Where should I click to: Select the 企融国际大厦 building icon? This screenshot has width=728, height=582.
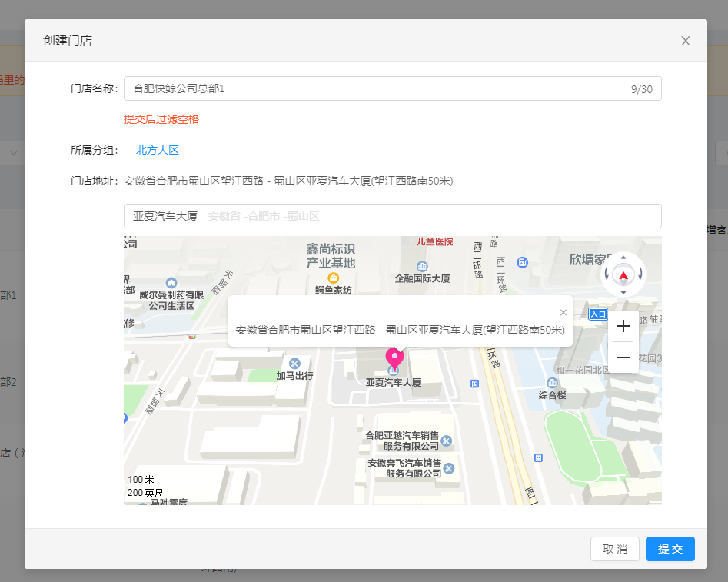click(422, 266)
